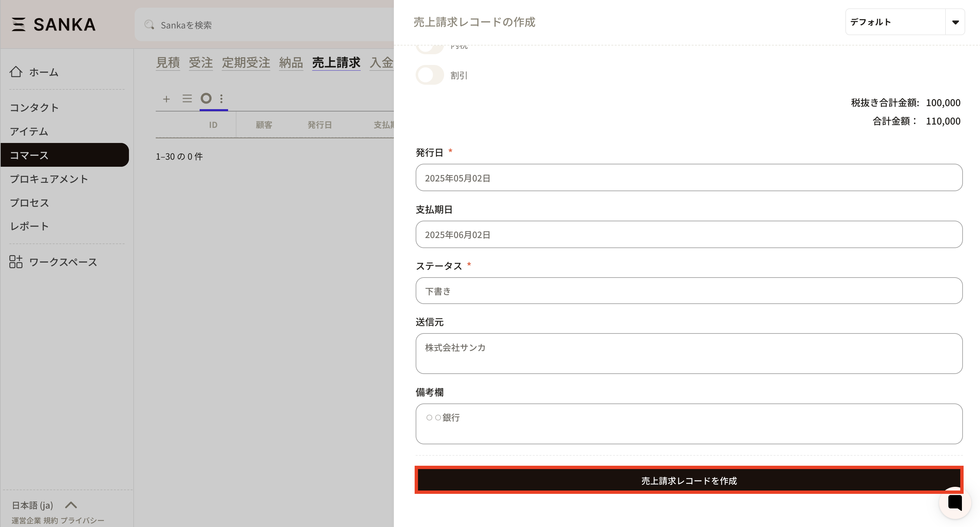Click the plus icon to add view
This screenshot has height=527, width=980.
pyautogui.click(x=166, y=99)
